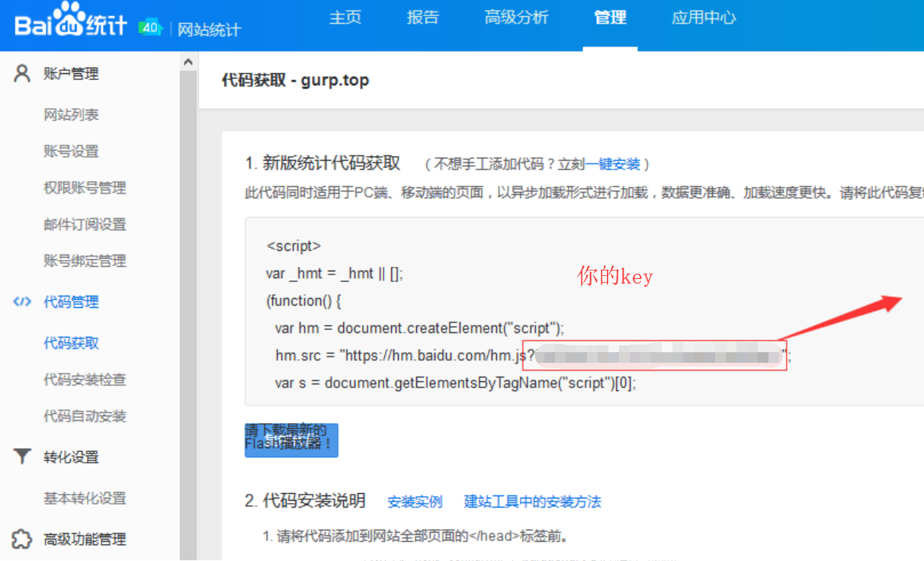Viewport: 924px width, 561px height.
Task: Select 代码获取 in sidebar
Action: coord(71,344)
